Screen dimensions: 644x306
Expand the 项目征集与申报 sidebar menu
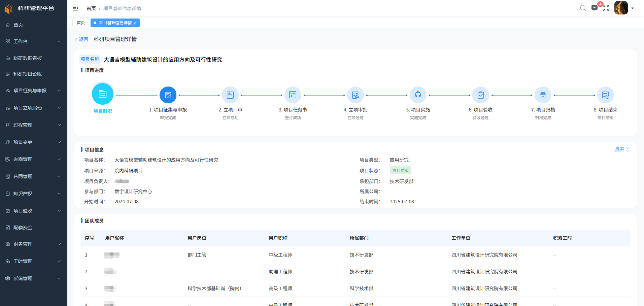[33, 91]
